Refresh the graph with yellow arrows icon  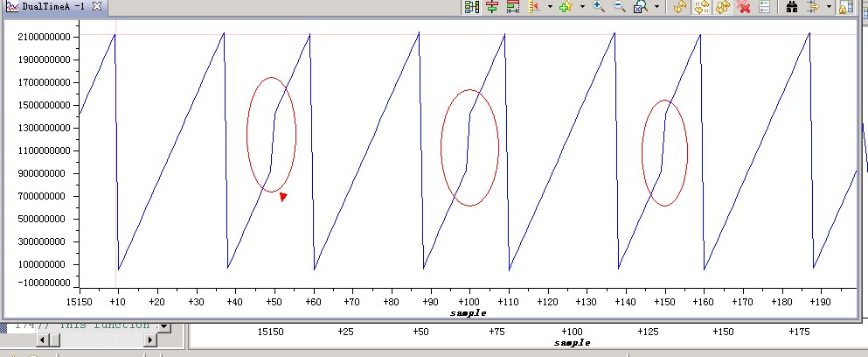click(680, 7)
